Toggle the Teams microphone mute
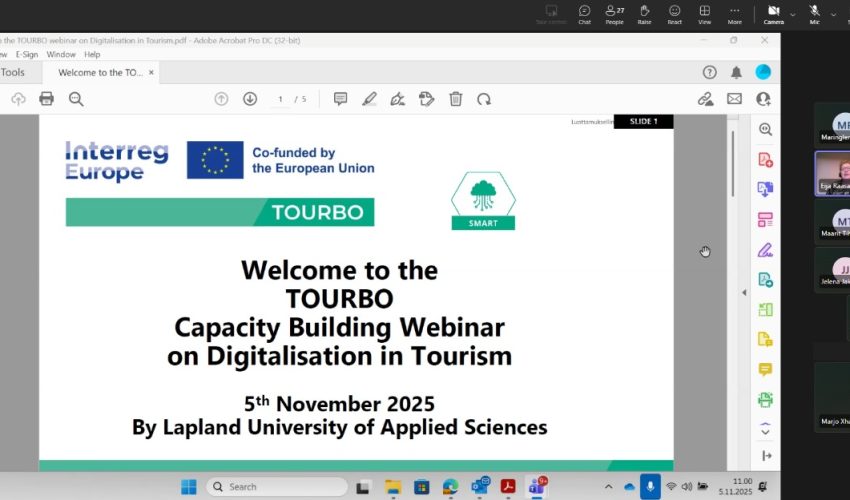The image size is (850, 500). tap(814, 12)
